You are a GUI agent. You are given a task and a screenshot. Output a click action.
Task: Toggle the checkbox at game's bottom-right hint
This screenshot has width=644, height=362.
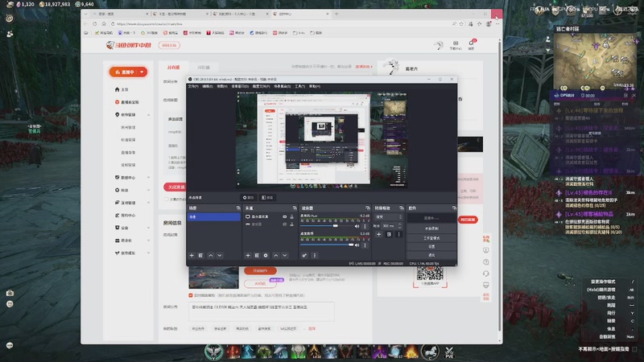point(635,349)
